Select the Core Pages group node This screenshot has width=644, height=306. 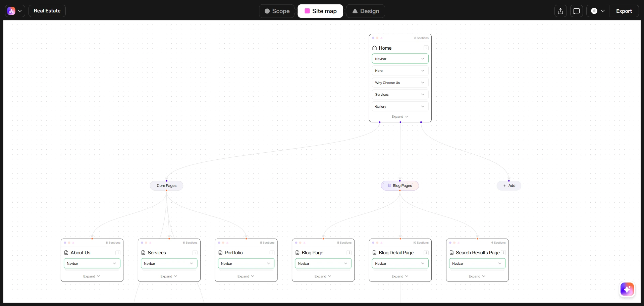click(x=166, y=185)
